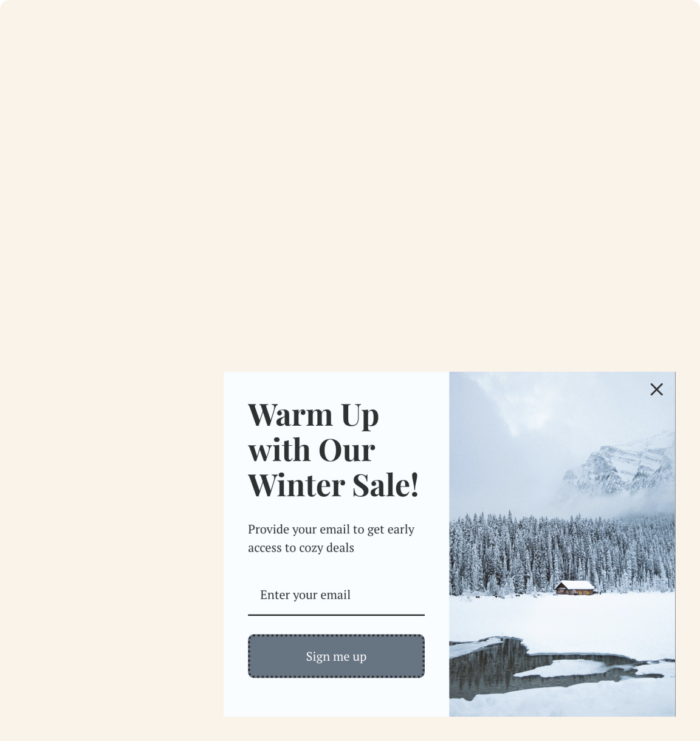Click the beige page background above popup

350,182
